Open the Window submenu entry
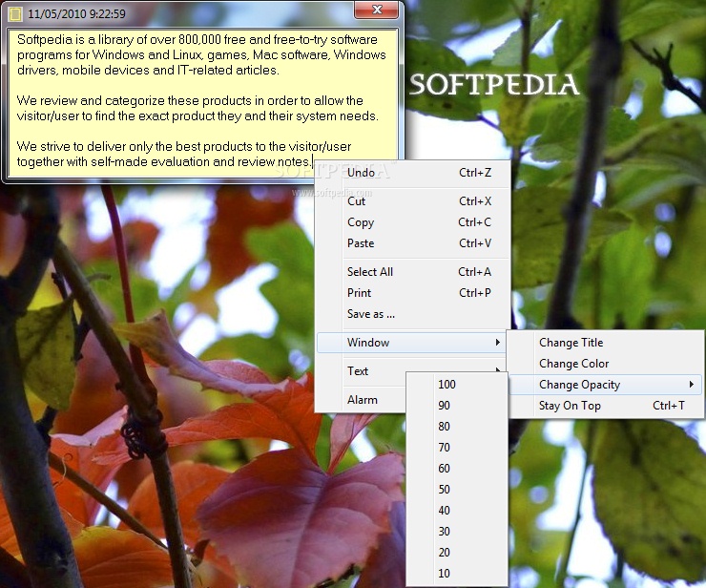Screen dimensions: 706x588 412,343
